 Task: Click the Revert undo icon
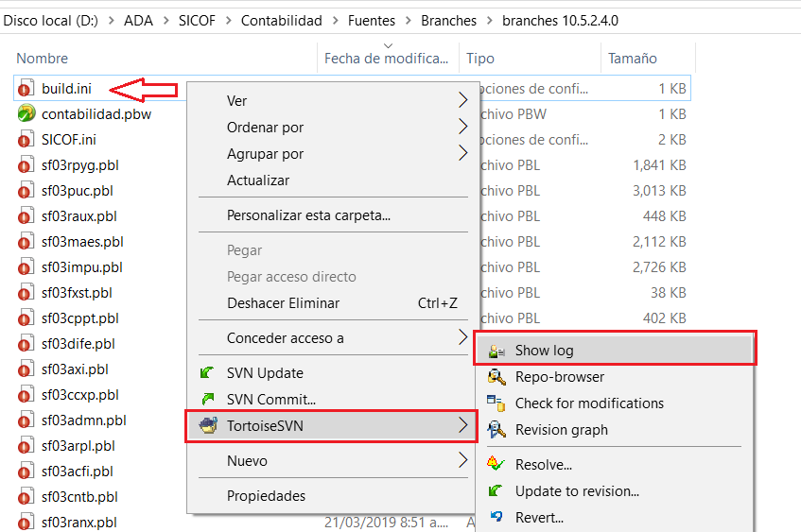(496, 517)
